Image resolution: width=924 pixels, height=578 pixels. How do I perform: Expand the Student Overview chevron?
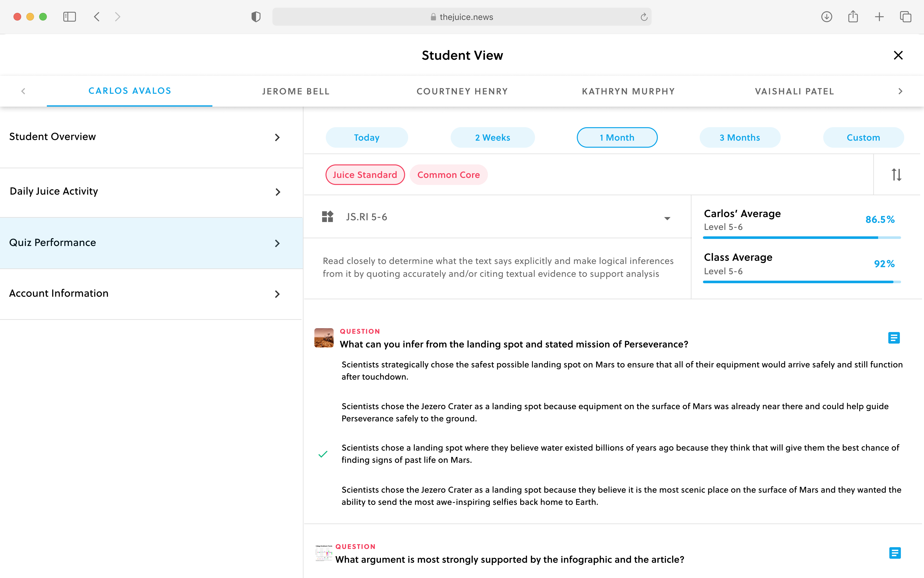point(278,137)
